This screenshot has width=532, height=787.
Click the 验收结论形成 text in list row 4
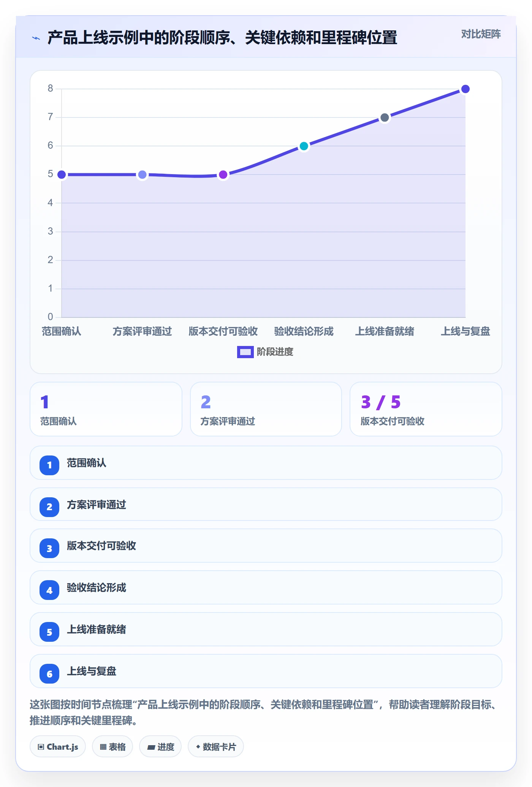(x=97, y=588)
